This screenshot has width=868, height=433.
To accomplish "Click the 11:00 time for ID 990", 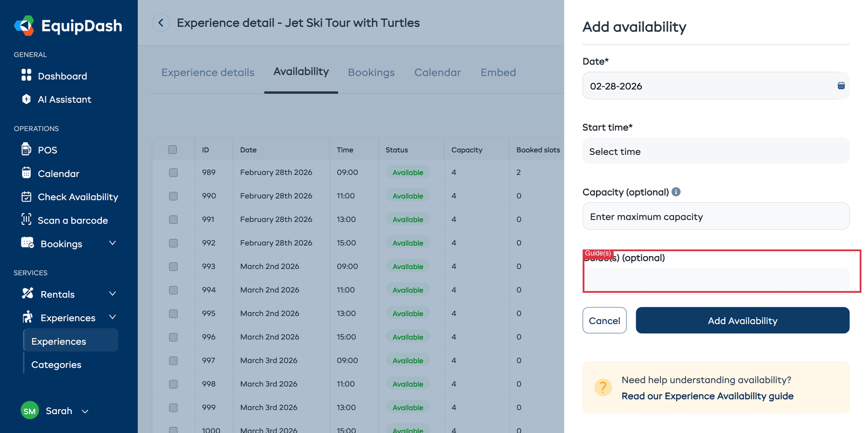I will (346, 196).
